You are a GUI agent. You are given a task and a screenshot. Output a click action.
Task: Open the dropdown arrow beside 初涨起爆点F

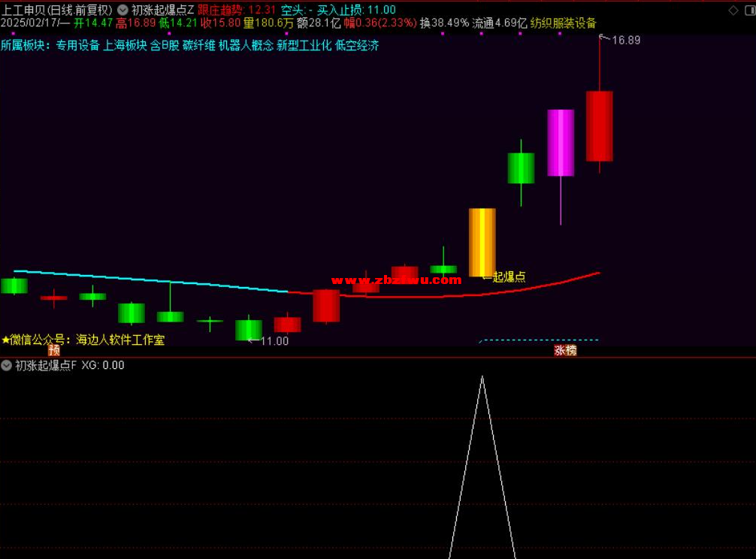(6, 365)
